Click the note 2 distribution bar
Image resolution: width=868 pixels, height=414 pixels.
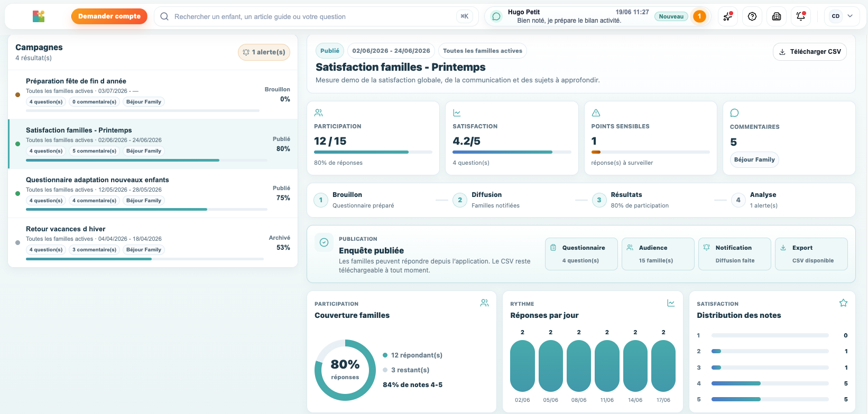pos(770,351)
